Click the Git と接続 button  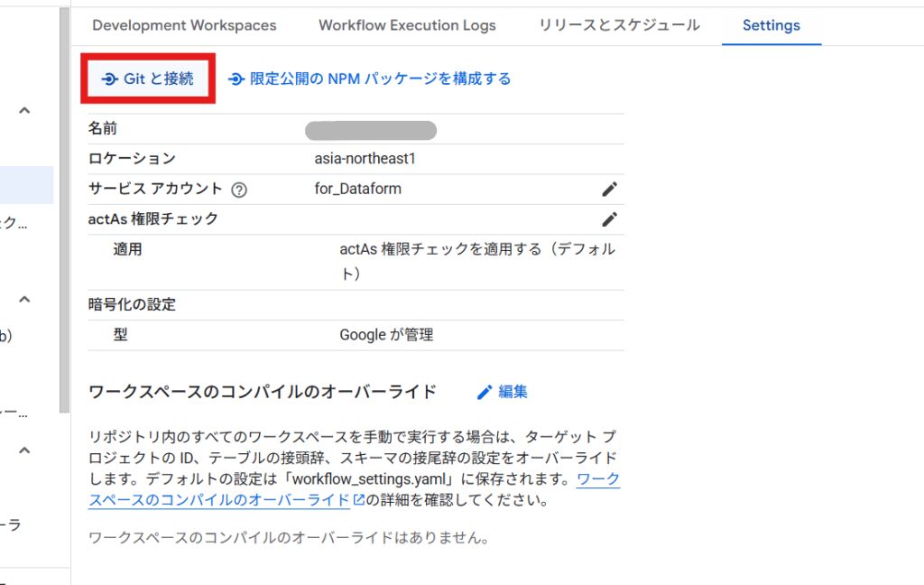(149, 79)
